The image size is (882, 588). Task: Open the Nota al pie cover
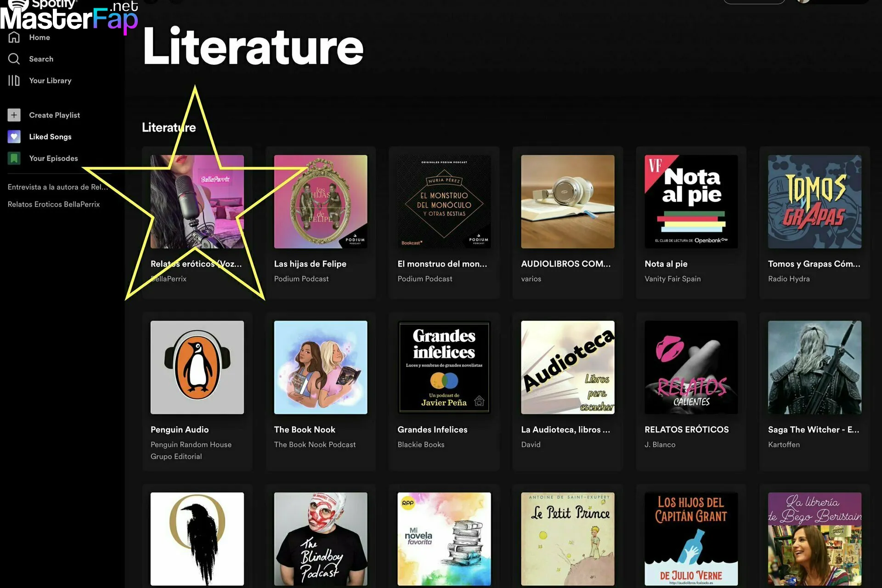(x=691, y=201)
